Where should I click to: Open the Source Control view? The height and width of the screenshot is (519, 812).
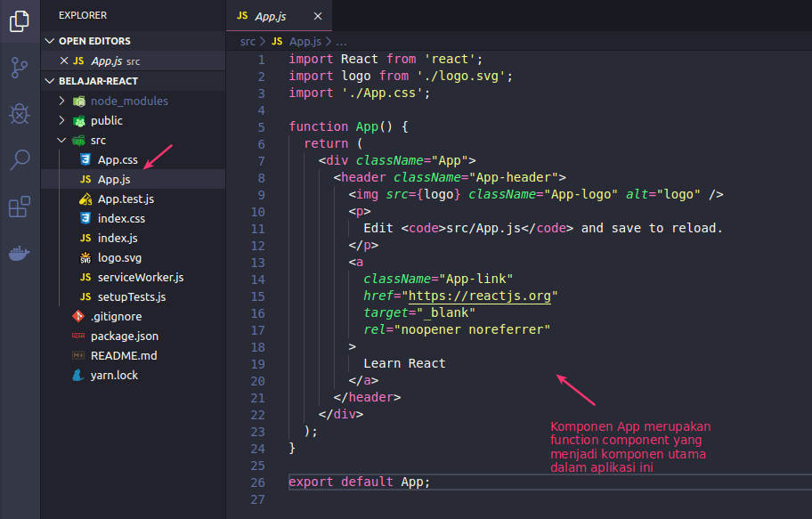click(x=20, y=68)
